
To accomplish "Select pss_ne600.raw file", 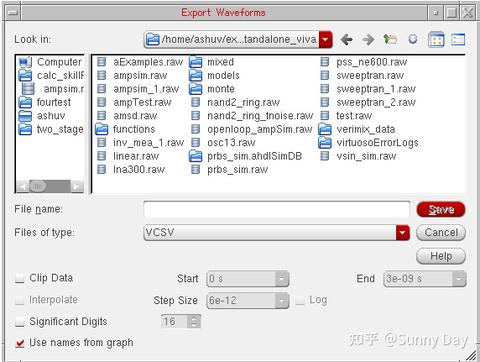I will pyautogui.click(x=364, y=62).
